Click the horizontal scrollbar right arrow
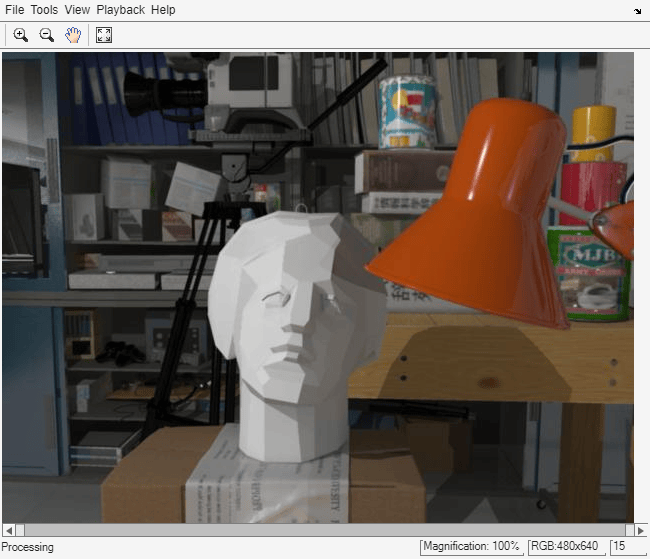The height and width of the screenshot is (559, 650). click(640, 530)
